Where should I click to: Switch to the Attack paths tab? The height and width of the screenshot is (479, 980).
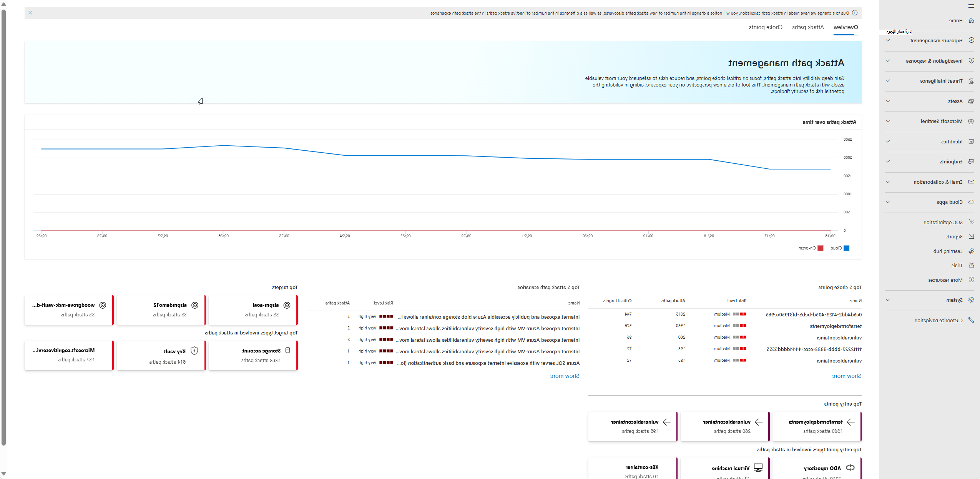pyautogui.click(x=808, y=27)
